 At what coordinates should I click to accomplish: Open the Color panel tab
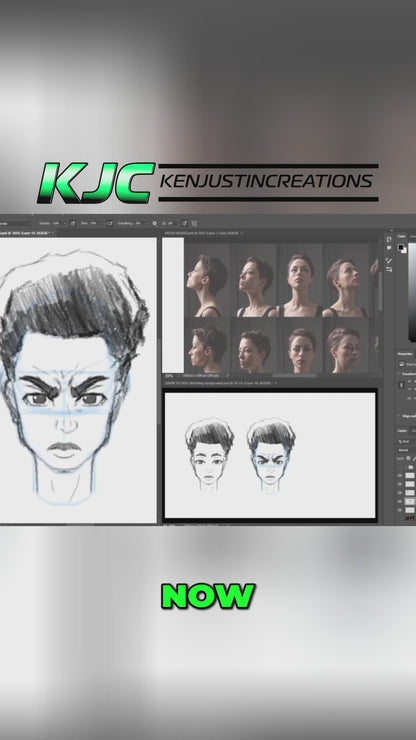pyautogui.click(x=401, y=236)
